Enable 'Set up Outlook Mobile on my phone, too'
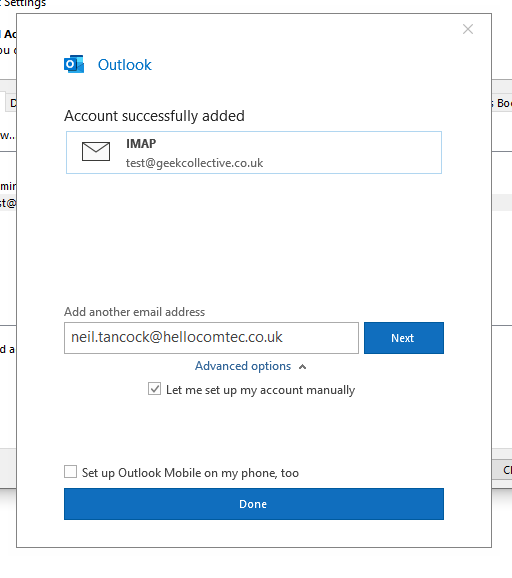The width and height of the screenshot is (512, 578). click(70, 472)
